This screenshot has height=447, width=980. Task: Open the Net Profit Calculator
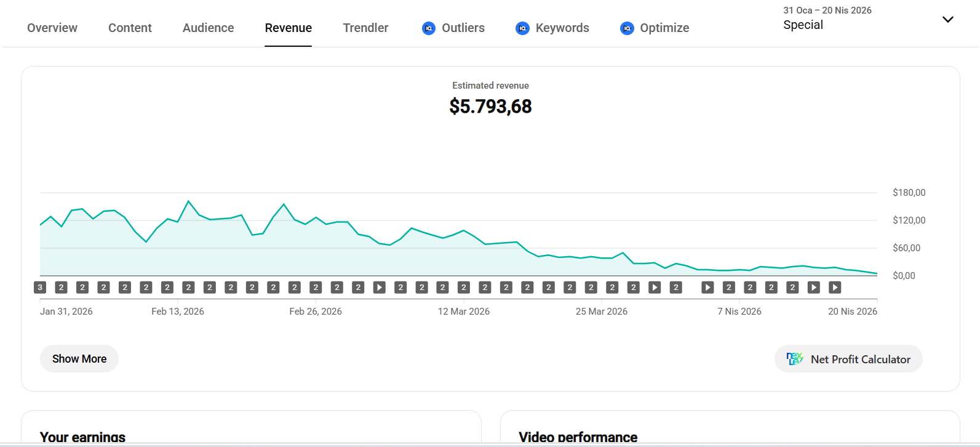(x=848, y=359)
